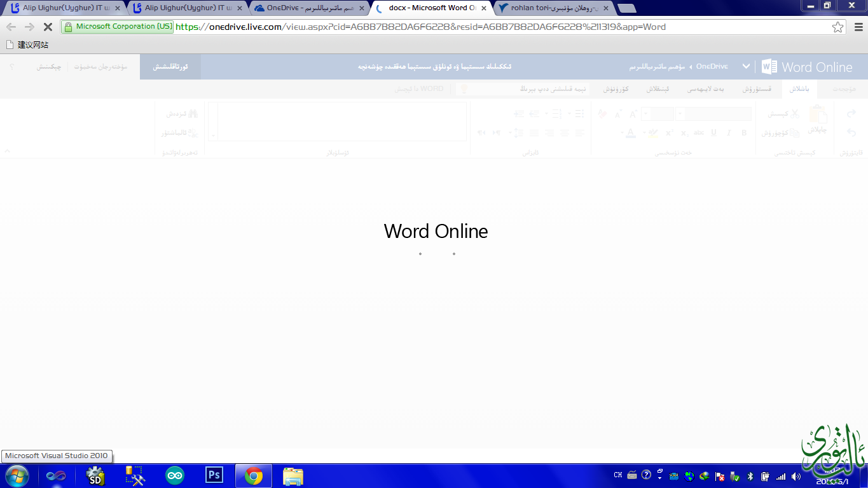Open the bullet list style dropdown
Viewport: 868px width, 488px height.
pyautogui.click(x=570, y=114)
